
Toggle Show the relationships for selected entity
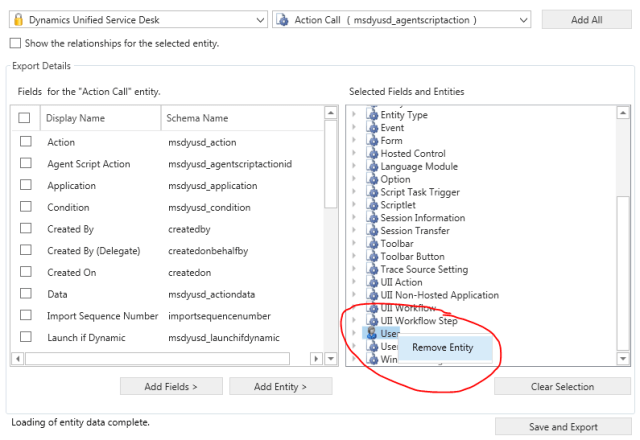(x=15, y=43)
